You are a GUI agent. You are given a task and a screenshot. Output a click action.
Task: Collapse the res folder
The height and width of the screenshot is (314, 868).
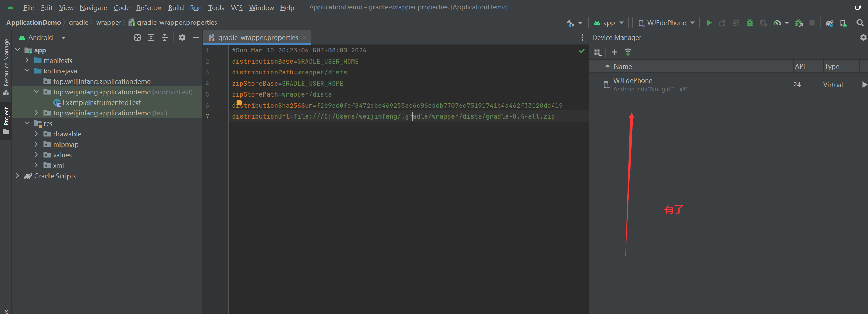click(27, 123)
